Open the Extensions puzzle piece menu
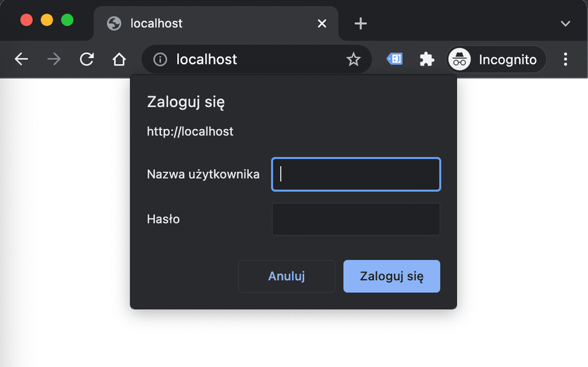This screenshot has width=588, height=367. click(x=427, y=59)
